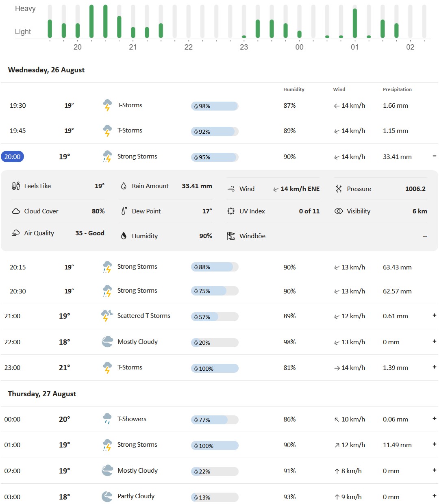The height and width of the screenshot is (504, 448).
Task: Select the highlighted 20:00 time pill
Action: tap(13, 156)
